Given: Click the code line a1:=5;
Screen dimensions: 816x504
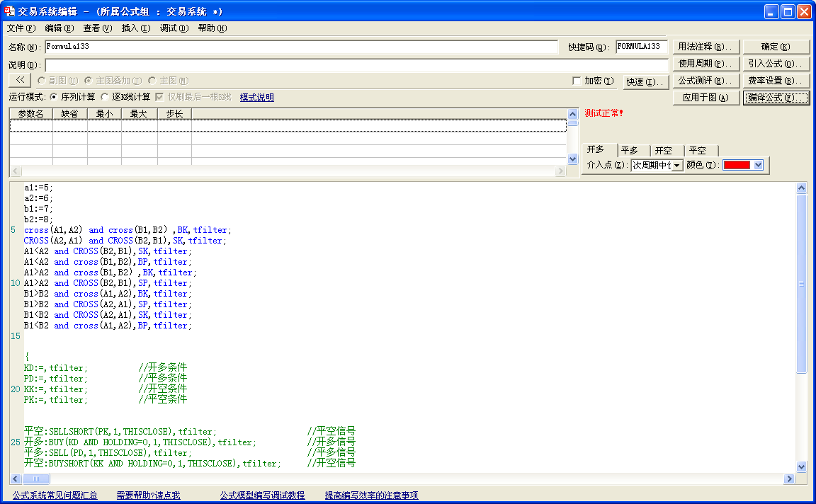Looking at the screenshot, I should (38, 188).
